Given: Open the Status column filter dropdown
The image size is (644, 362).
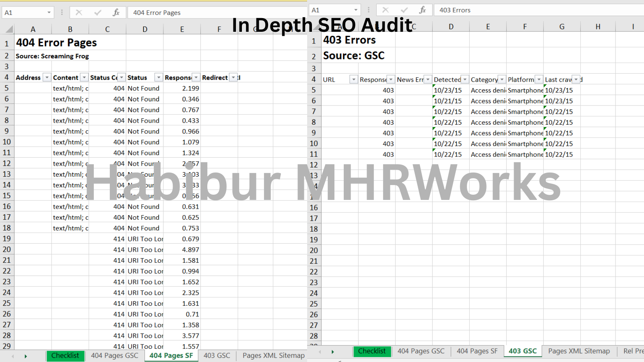Looking at the screenshot, I should click(159, 78).
